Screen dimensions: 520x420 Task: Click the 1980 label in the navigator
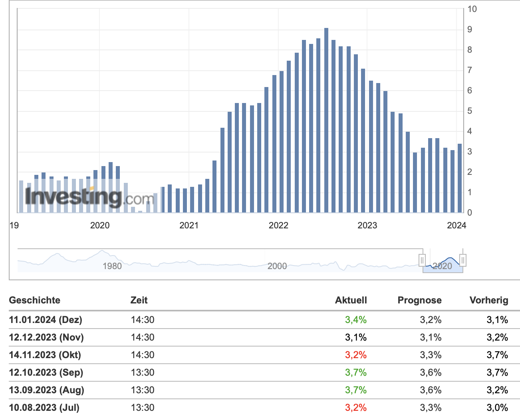click(x=112, y=266)
